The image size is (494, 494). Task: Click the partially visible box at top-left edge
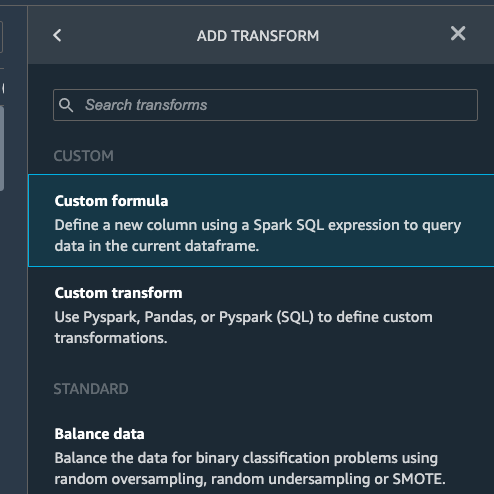(x=1, y=37)
